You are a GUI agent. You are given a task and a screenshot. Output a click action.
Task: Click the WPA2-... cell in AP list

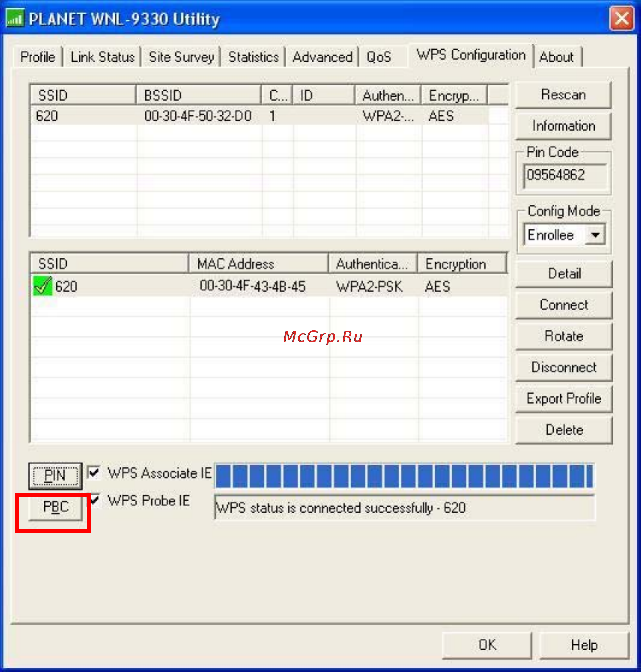pos(388,116)
